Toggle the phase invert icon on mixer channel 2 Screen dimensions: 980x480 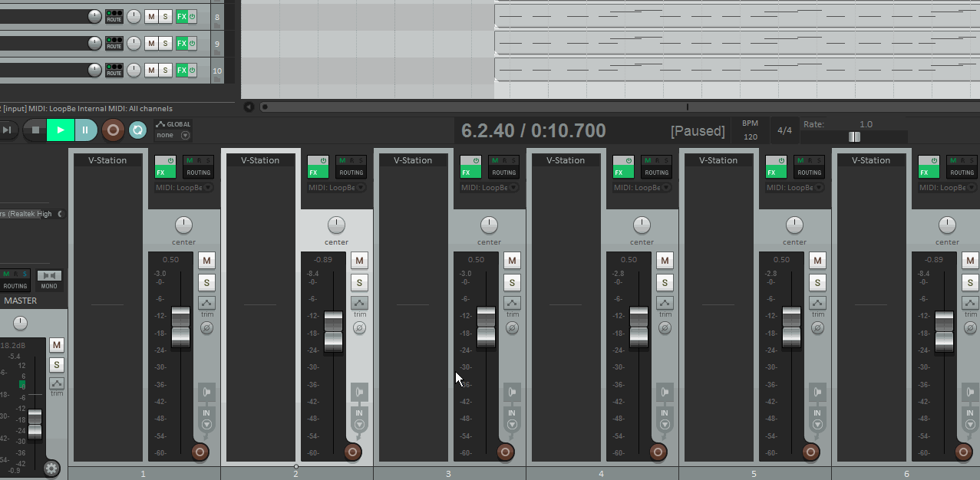(x=359, y=327)
